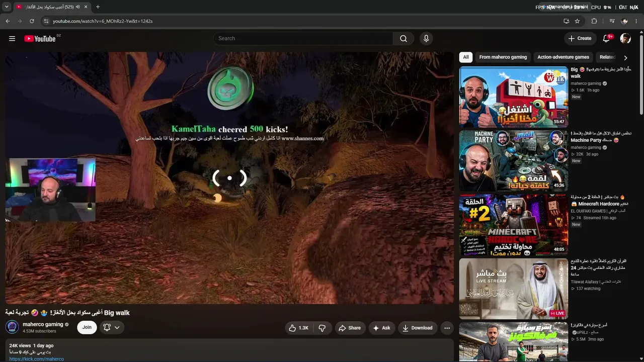Viewport: 644px width, 362px height.
Task: Click the video player area
Action: coord(229,177)
